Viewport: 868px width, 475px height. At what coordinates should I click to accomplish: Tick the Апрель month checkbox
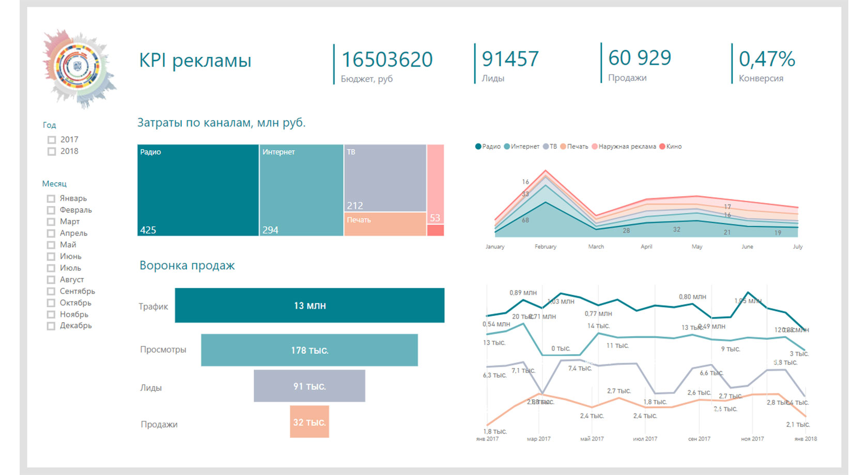click(x=51, y=233)
